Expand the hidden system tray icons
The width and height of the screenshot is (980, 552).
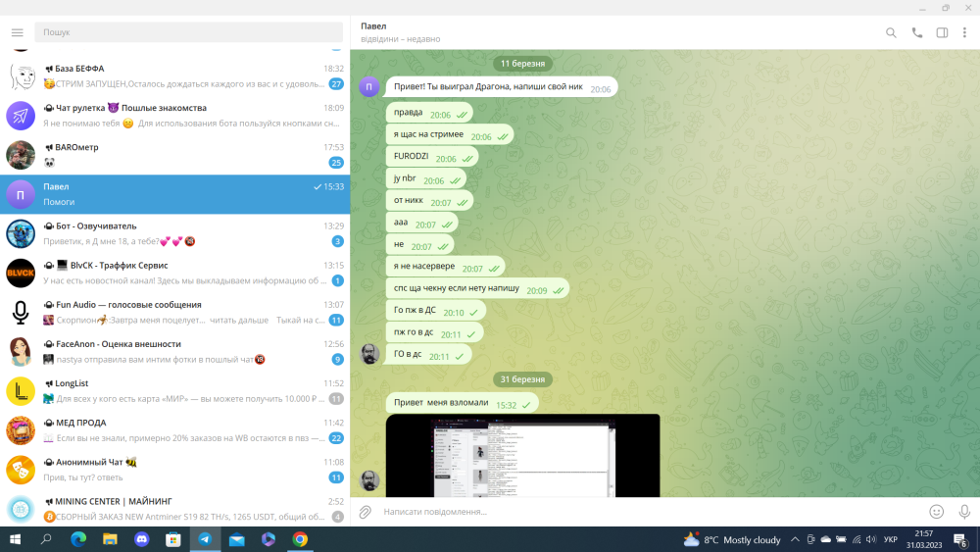(x=795, y=539)
